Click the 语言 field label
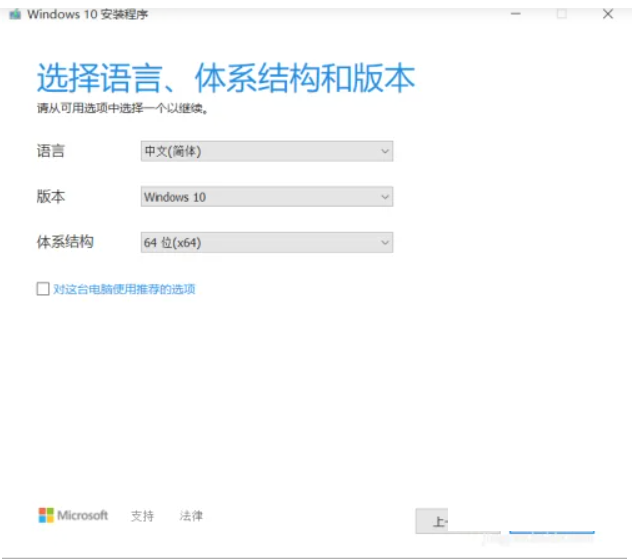This screenshot has height=559, width=632. [x=51, y=151]
